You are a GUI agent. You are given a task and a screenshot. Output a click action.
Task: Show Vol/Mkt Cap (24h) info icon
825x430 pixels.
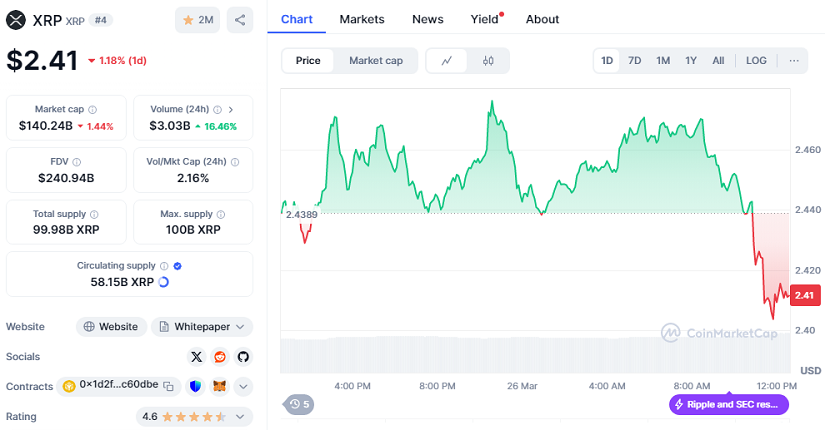[235, 162]
